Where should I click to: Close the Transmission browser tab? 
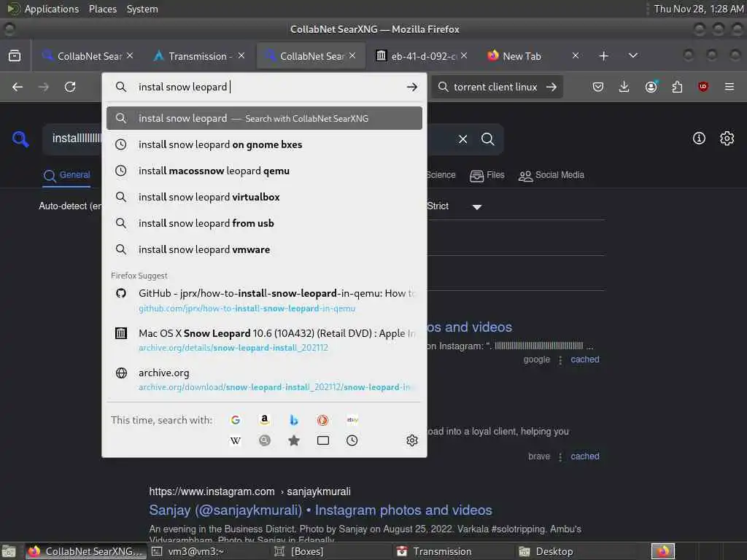click(241, 55)
